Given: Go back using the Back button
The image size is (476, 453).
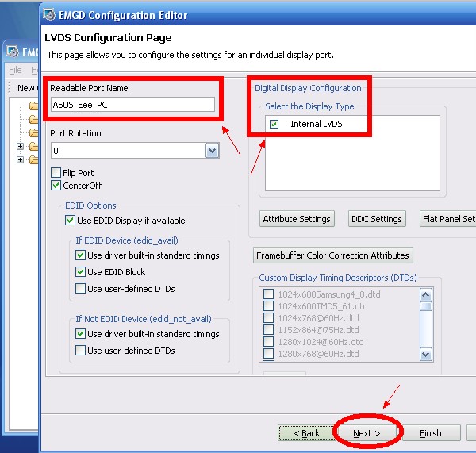Looking at the screenshot, I should tap(306, 433).
